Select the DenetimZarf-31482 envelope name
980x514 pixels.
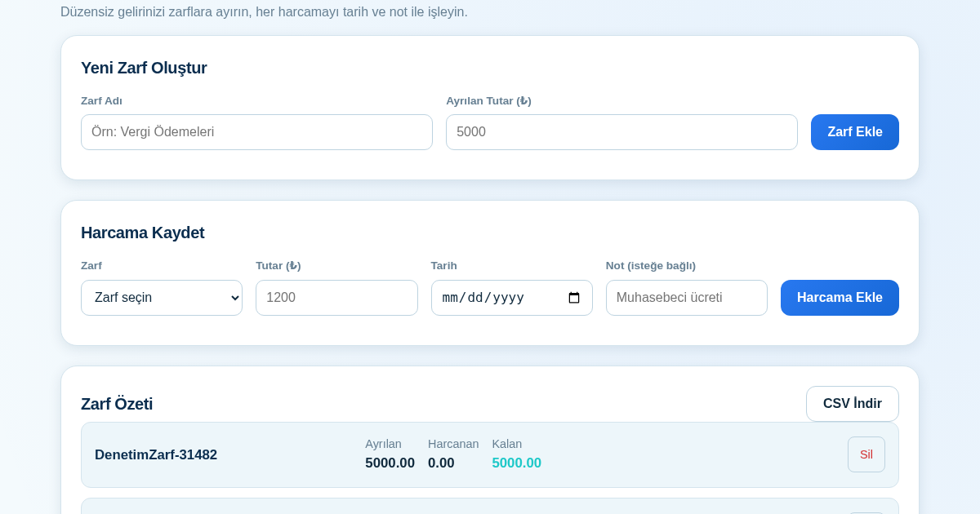156,455
